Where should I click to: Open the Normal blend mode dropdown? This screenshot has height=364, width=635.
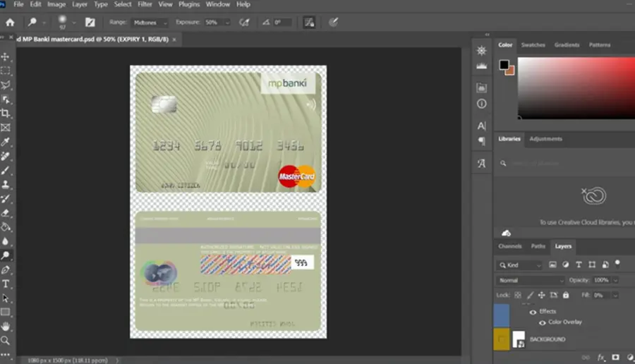pyautogui.click(x=530, y=280)
